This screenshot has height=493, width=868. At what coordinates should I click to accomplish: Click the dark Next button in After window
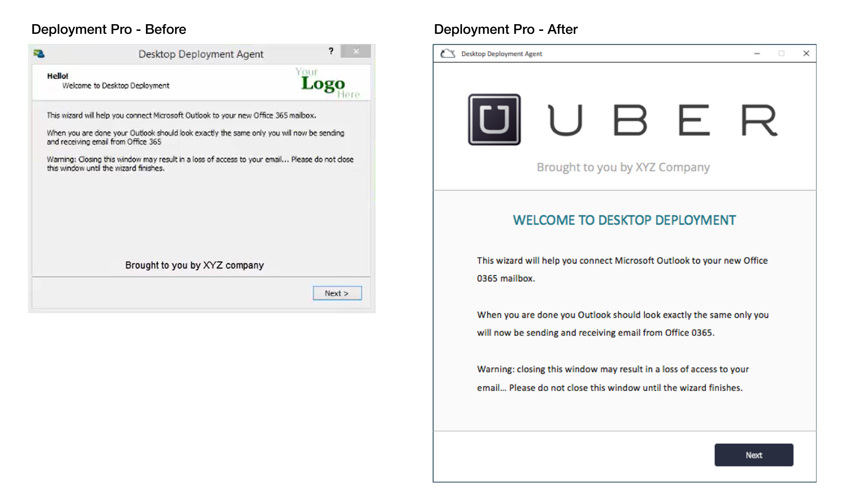[x=754, y=455]
